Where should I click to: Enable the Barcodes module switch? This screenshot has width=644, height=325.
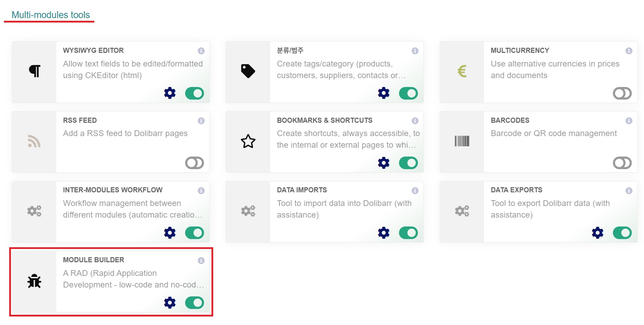pos(622,163)
